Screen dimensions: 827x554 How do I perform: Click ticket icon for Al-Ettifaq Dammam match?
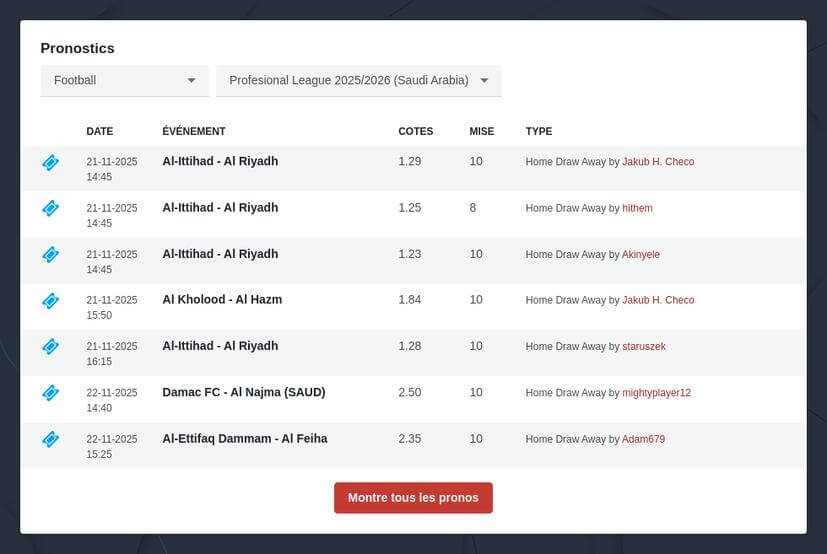pos(50,439)
